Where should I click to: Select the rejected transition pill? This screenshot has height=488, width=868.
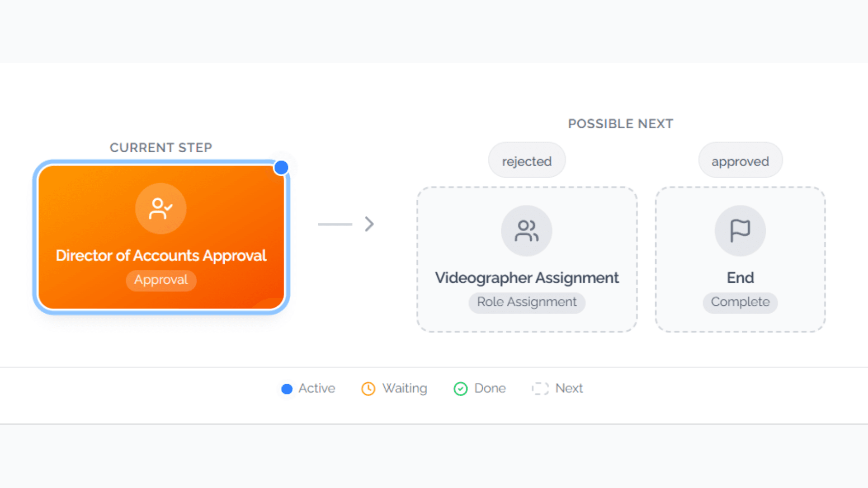pyautogui.click(x=526, y=160)
